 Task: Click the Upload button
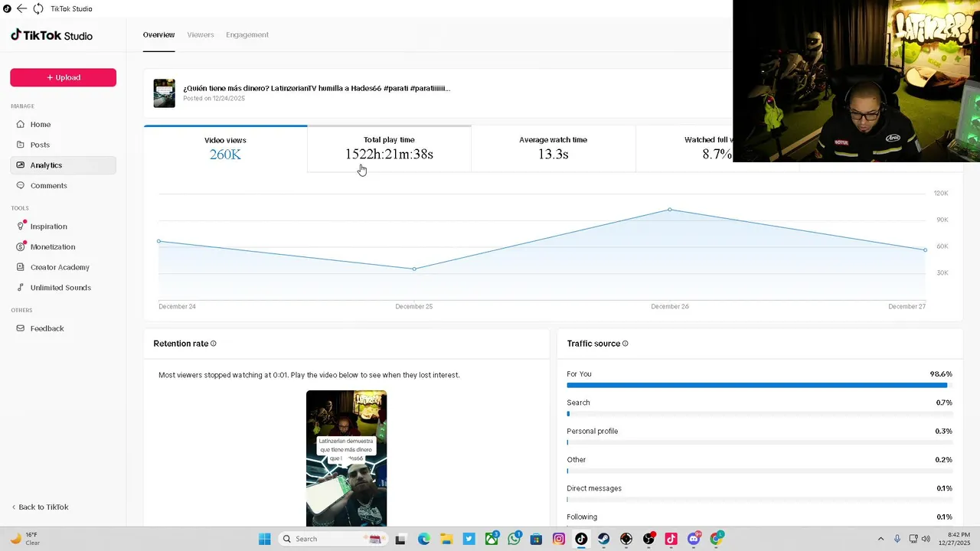[x=63, y=77]
